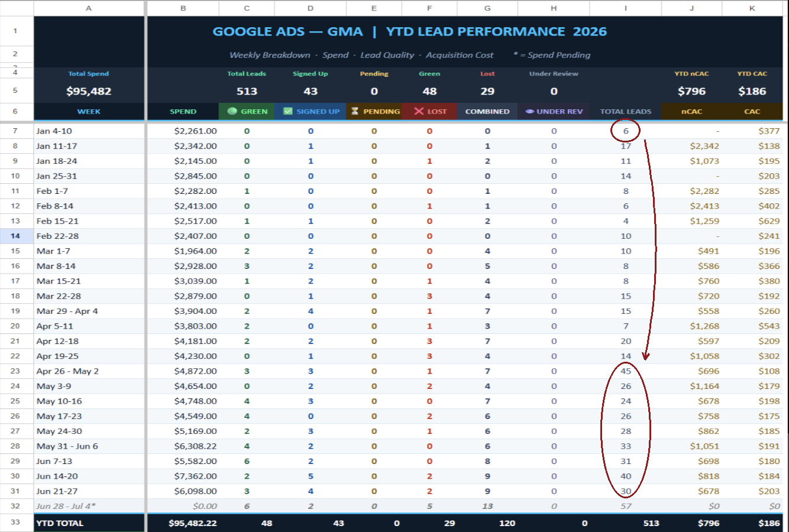
Task: Click the CAC cell $543
Action: click(752, 326)
